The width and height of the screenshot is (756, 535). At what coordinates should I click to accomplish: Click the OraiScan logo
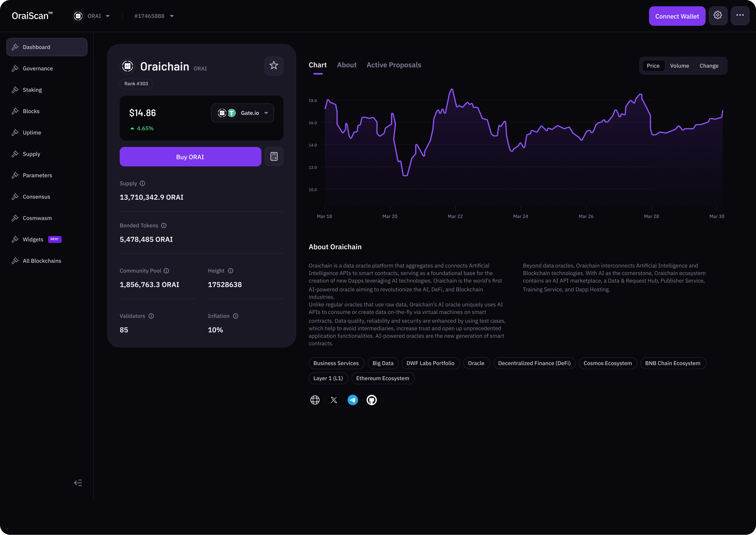pos(32,16)
